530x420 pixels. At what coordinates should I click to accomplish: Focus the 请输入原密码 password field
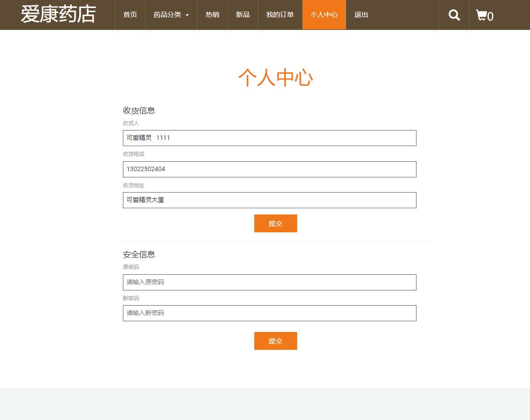point(269,282)
